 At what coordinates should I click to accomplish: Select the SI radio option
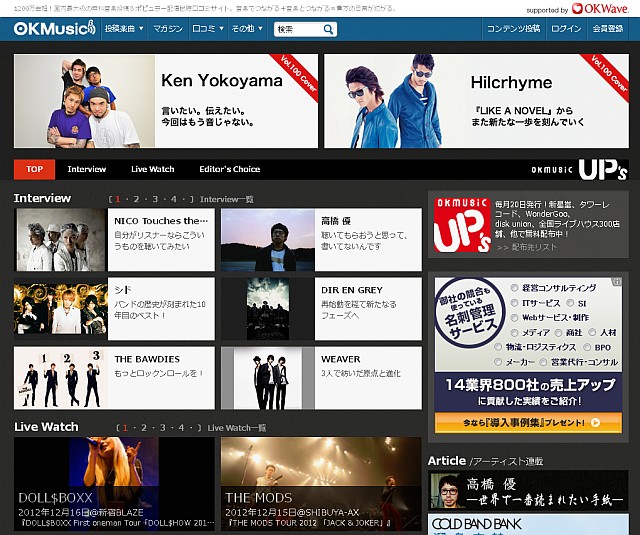tap(569, 303)
